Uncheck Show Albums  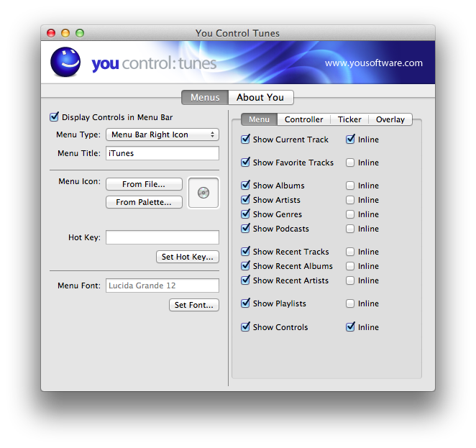(x=245, y=185)
